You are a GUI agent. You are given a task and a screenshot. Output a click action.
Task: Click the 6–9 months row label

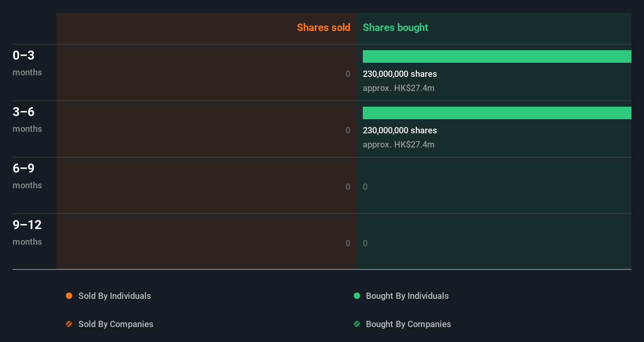[27, 176]
